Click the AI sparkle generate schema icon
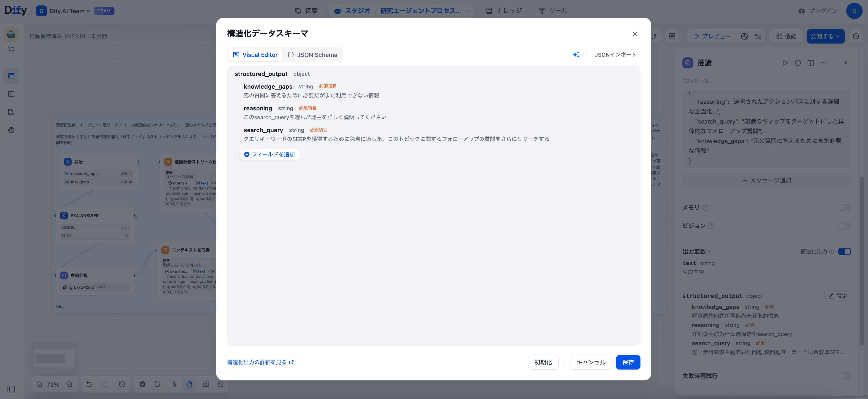Image resolution: width=868 pixels, height=399 pixels. click(576, 55)
